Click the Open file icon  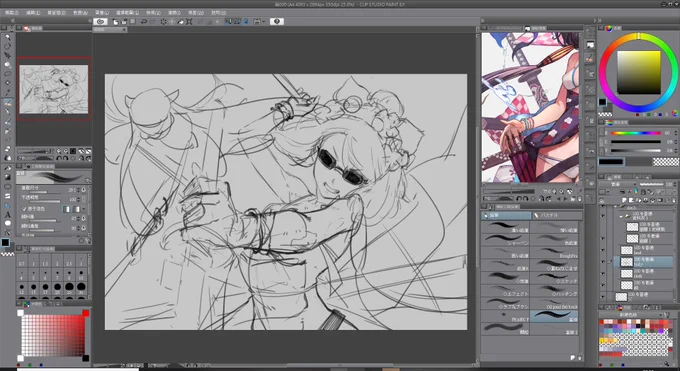124,21
